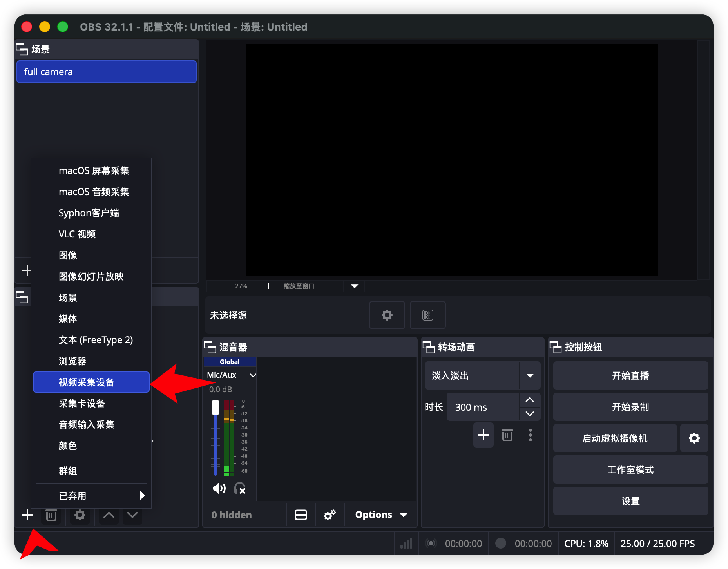Screen dimensions: 728x569
Task: Toggle Mic/Aux headphone monitoring icon
Action: (240, 488)
